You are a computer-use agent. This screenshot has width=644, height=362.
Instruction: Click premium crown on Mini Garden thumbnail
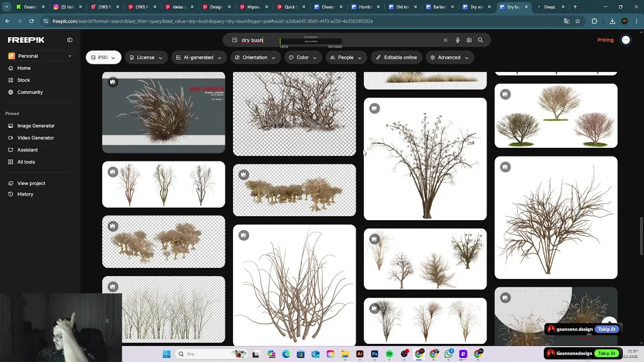click(113, 81)
